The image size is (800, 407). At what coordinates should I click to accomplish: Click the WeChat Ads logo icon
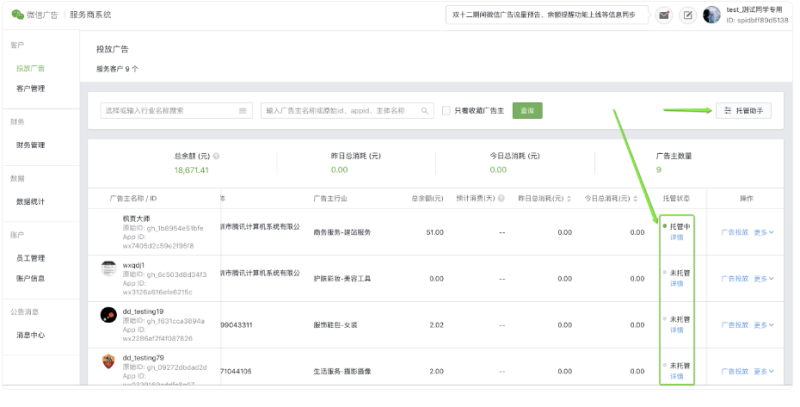point(18,14)
